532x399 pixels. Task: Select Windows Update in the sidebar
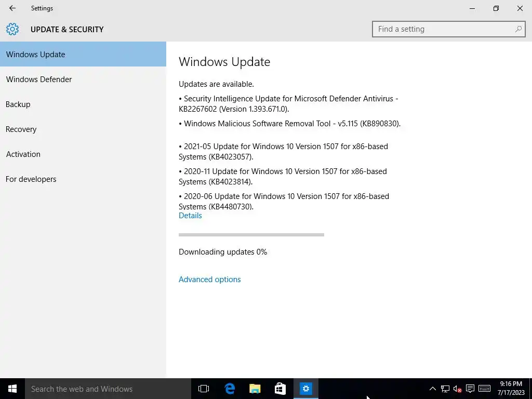[83, 54]
